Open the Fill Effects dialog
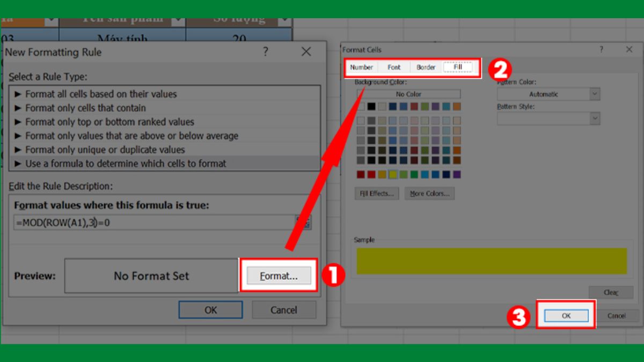The height and width of the screenshot is (362, 644). click(376, 193)
